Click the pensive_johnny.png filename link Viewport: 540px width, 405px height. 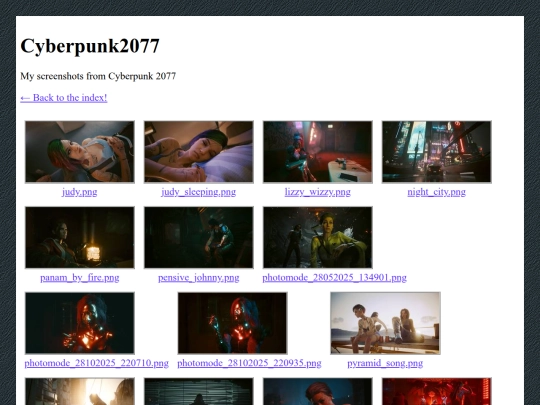click(199, 278)
